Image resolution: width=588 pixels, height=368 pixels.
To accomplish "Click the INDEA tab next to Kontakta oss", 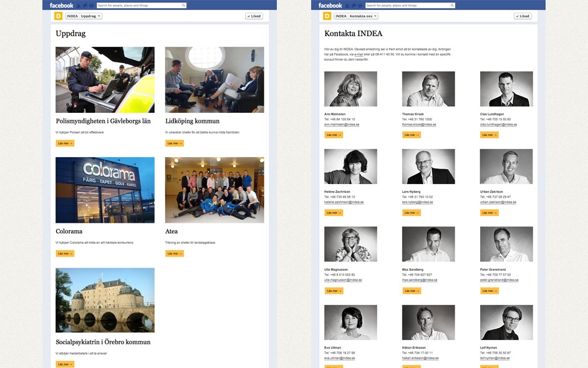I will tap(341, 16).
